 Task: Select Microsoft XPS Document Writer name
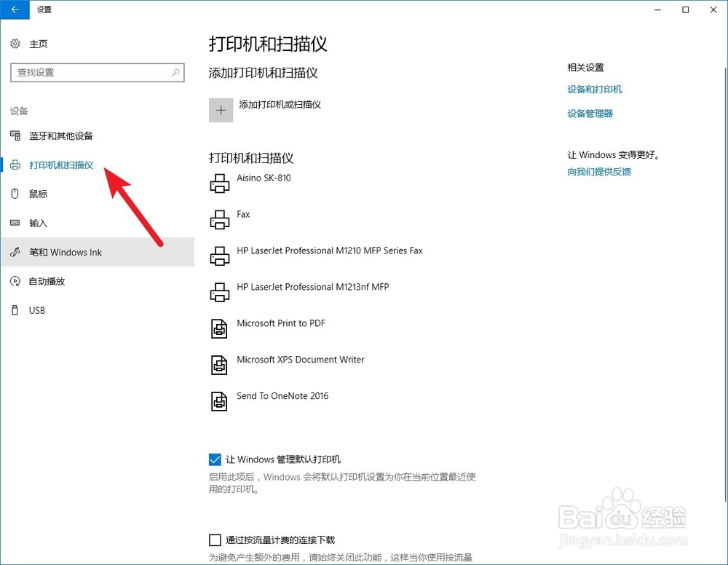[301, 359]
